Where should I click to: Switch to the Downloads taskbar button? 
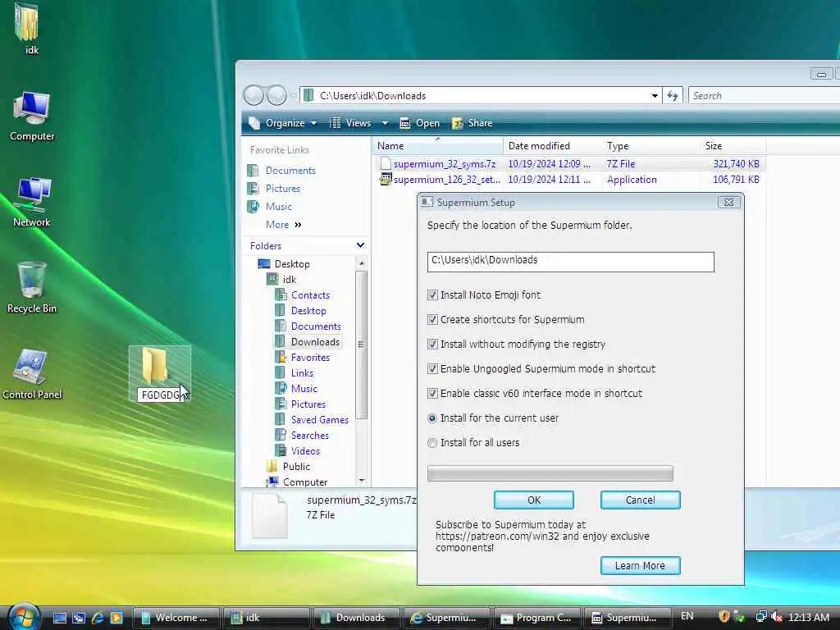click(356, 618)
